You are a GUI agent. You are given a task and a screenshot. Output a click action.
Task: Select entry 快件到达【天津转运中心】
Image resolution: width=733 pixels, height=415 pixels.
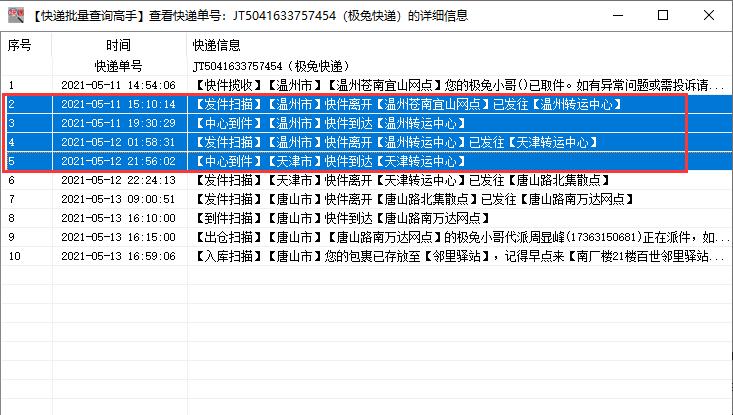click(330, 161)
